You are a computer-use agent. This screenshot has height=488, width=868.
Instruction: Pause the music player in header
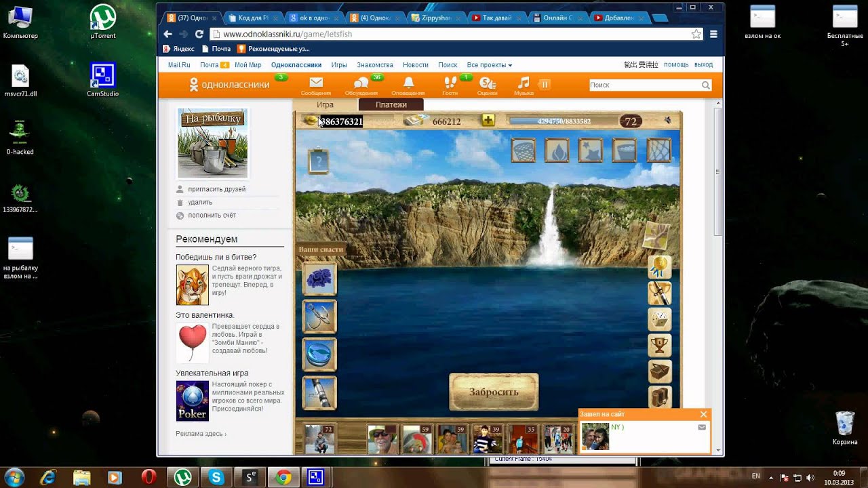545,84
